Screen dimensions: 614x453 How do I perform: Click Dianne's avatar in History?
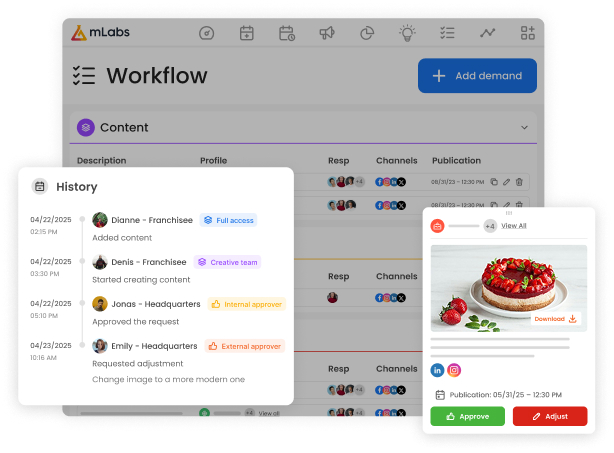[100, 220]
